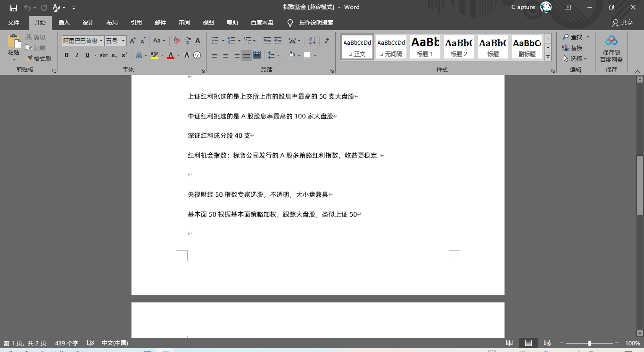This screenshot has height=352, width=644.
Task: Open the Design (设计) tab
Action: [88, 23]
